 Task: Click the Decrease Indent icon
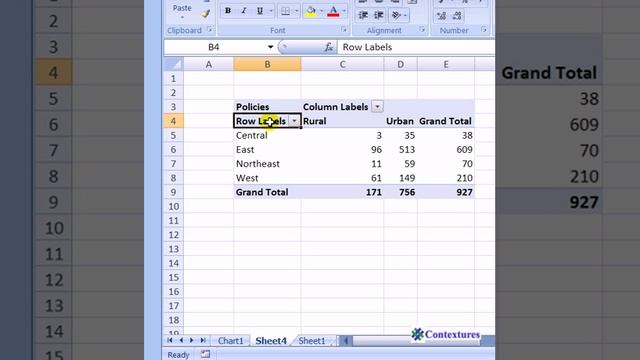point(363,16)
